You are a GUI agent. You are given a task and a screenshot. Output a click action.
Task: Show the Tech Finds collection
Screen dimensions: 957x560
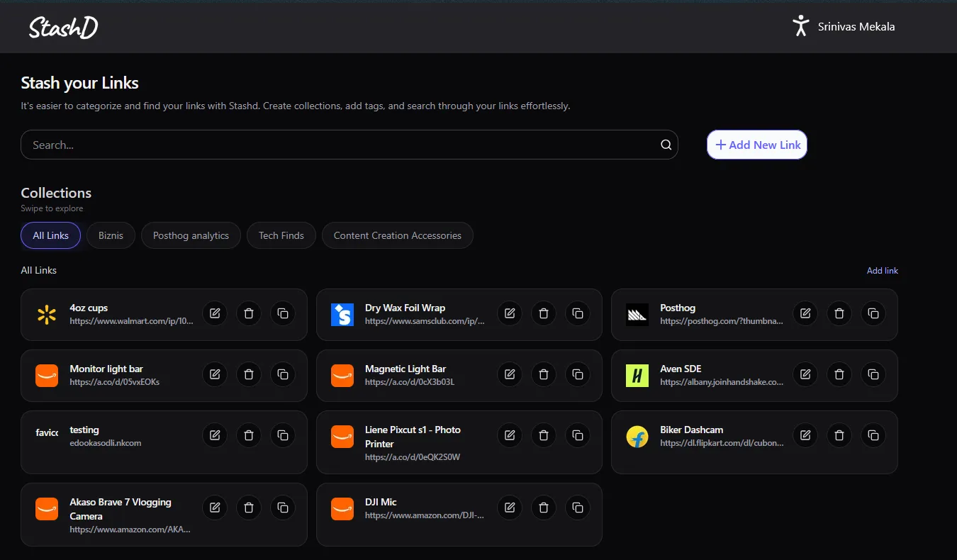[x=281, y=235]
